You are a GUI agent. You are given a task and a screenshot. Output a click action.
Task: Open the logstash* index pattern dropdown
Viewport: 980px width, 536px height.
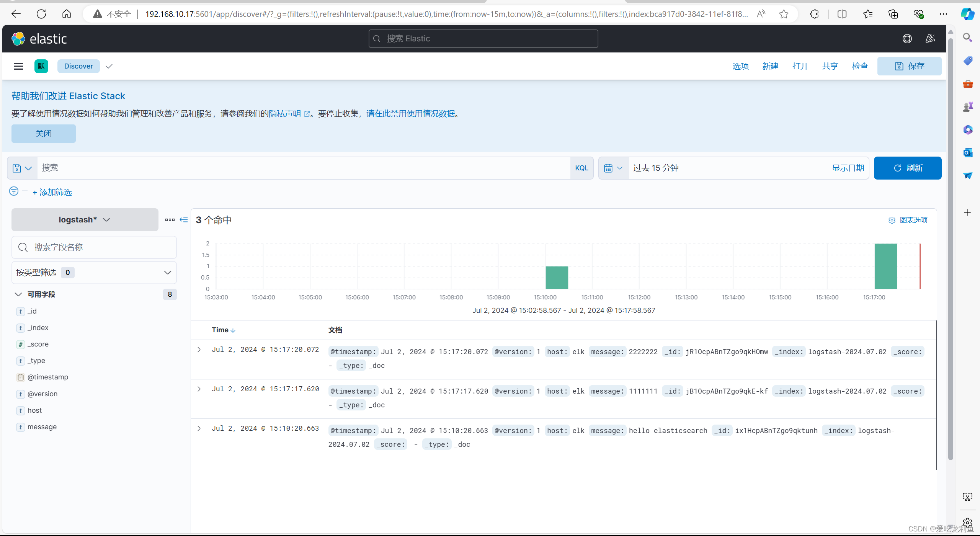coord(85,220)
